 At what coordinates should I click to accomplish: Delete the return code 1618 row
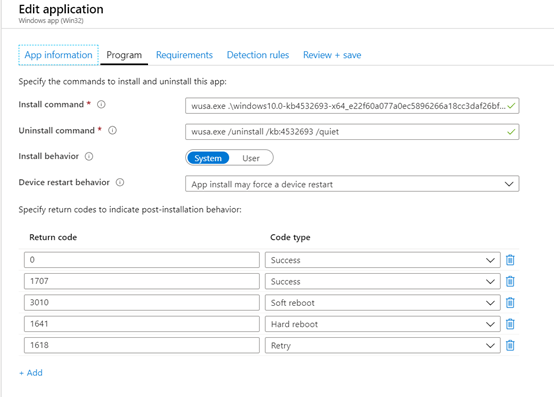pyautogui.click(x=510, y=345)
